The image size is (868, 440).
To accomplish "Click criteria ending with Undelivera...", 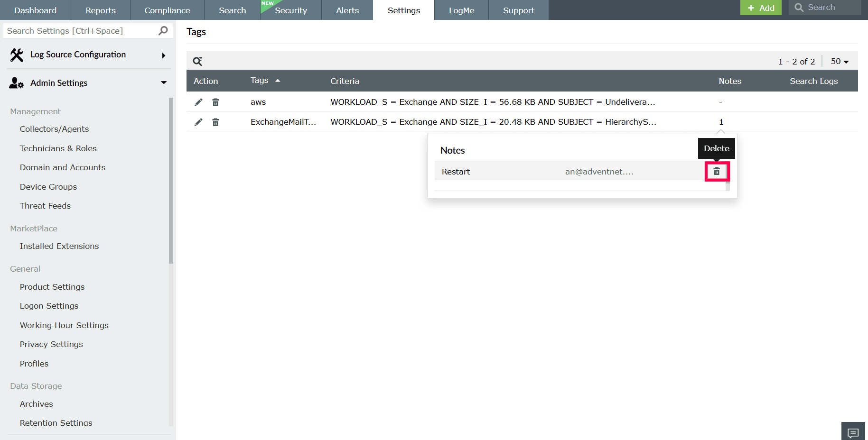I will [x=493, y=102].
